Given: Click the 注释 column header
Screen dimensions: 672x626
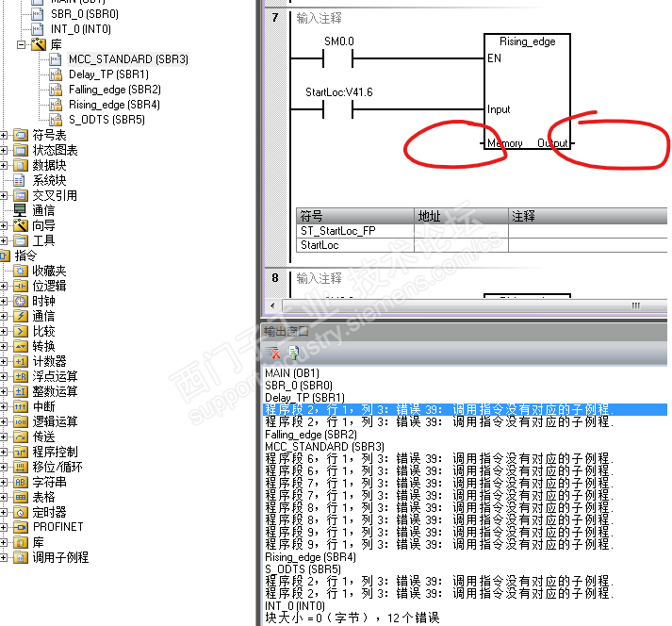Looking at the screenshot, I should [587, 216].
